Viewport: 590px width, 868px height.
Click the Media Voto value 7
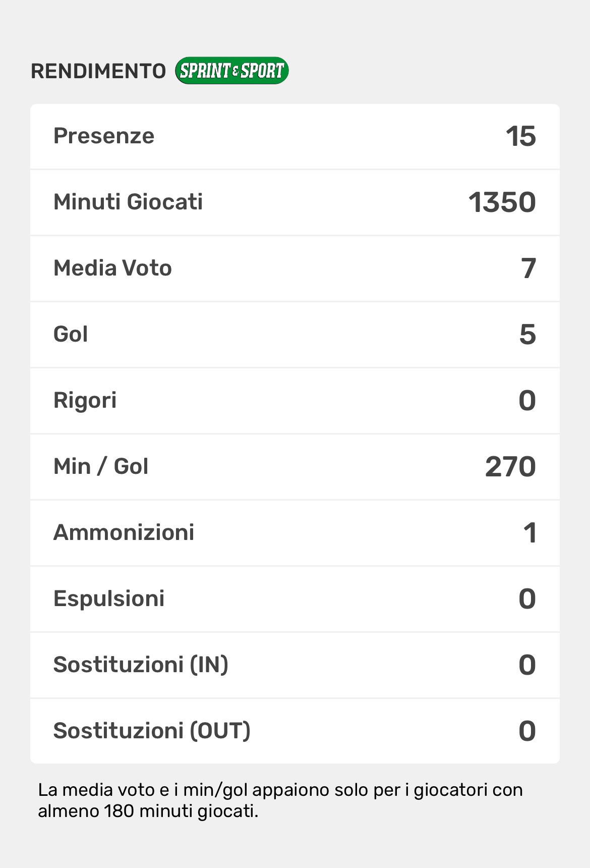pyautogui.click(x=528, y=268)
